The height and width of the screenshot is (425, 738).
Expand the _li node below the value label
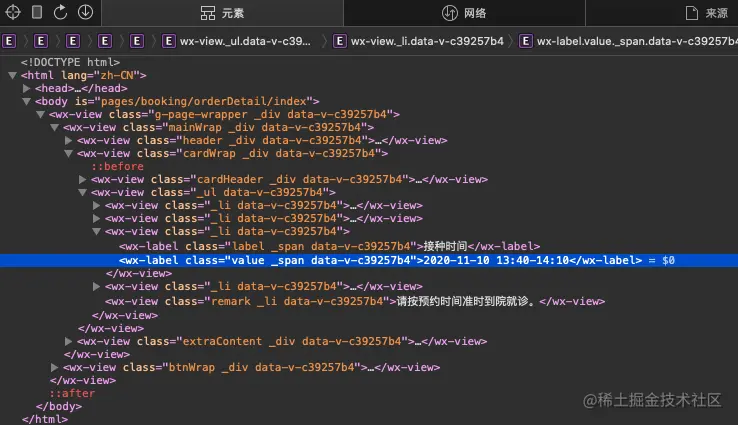(96, 286)
